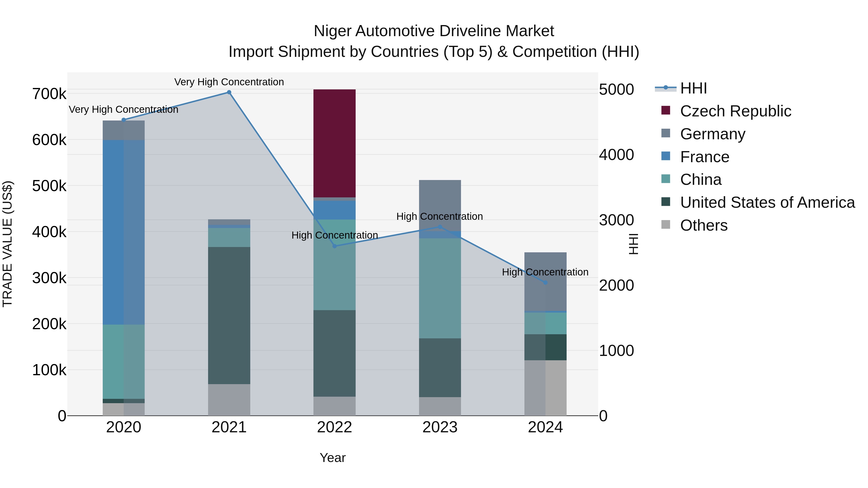Click the rotated 'HHI' right axis title
Image resolution: width=868 pixels, height=488 pixels.
pos(634,244)
